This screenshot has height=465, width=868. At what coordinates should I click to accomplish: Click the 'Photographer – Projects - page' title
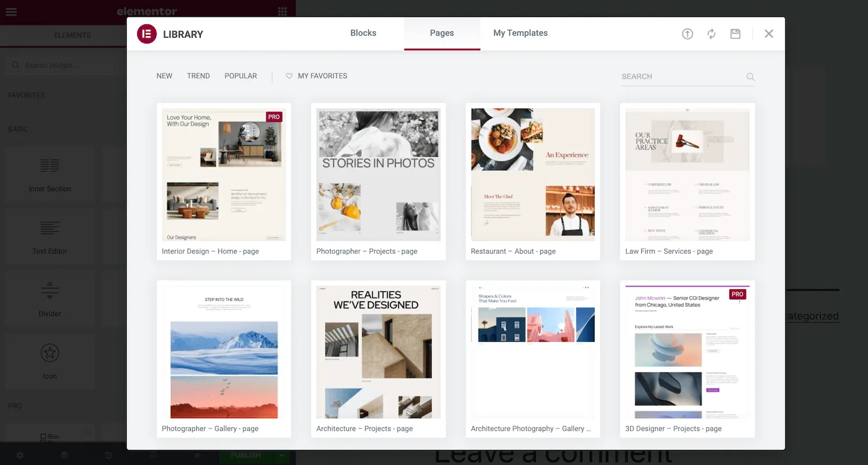(367, 252)
